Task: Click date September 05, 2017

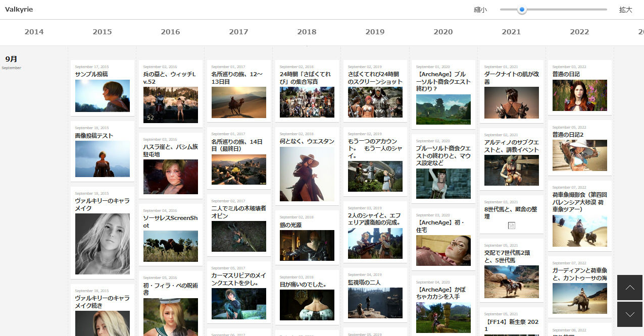Action: (x=228, y=268)
